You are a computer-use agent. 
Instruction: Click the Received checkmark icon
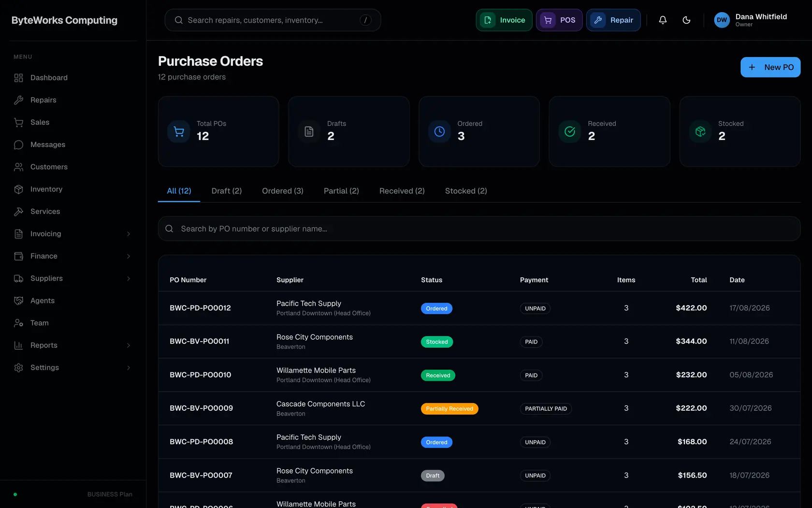(x=570, y=131)
